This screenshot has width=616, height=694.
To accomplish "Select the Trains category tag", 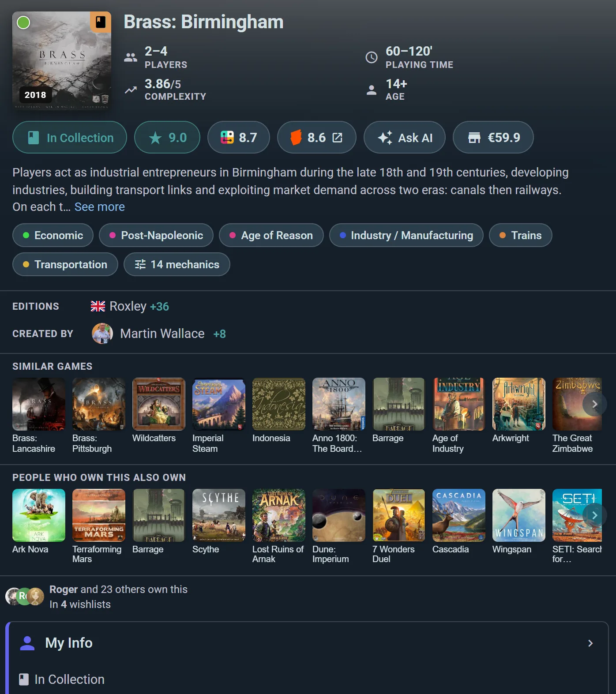I will click(521, 235).
